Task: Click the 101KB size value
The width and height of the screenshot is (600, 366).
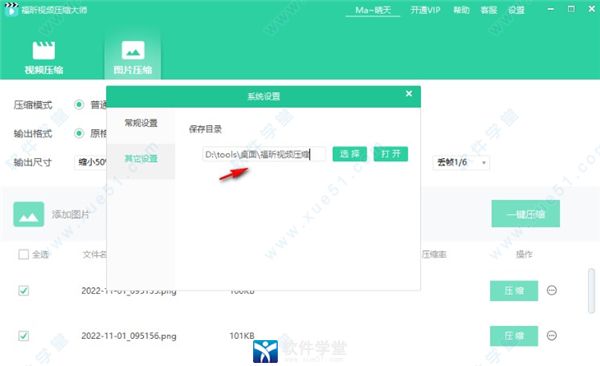Action: pos(242,336)
